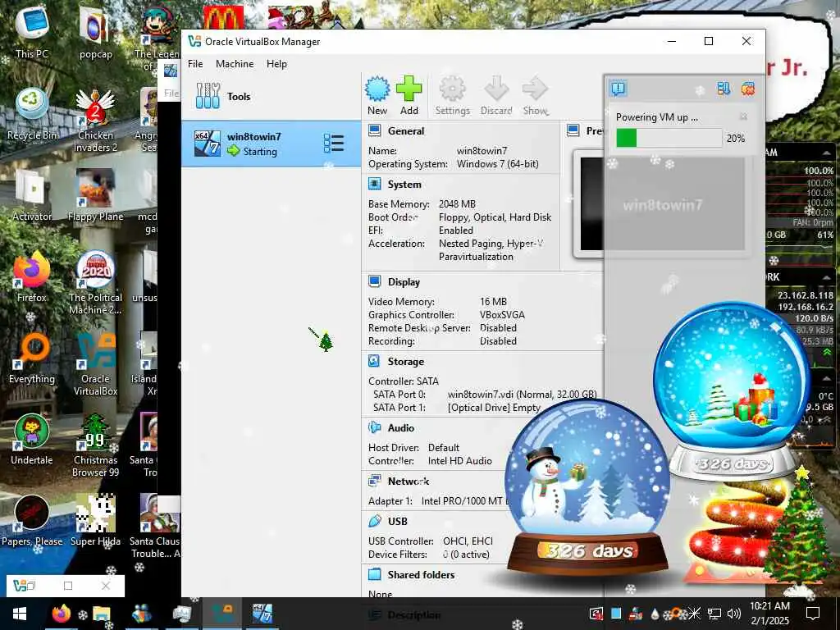
Task: Open the Activator desktop icon
Action: coord(32,195)
